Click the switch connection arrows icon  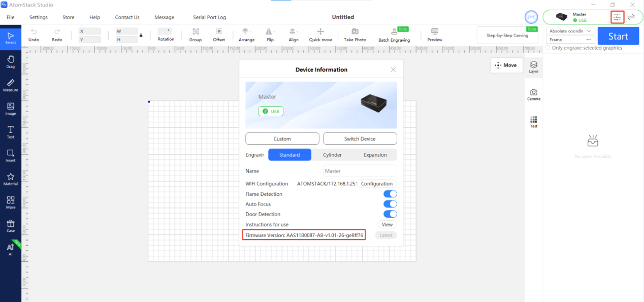631,17
